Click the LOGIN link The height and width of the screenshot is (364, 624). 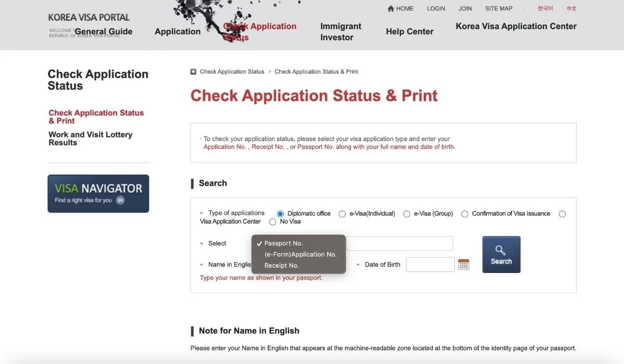pyautogui.click(x=436, y=8)
